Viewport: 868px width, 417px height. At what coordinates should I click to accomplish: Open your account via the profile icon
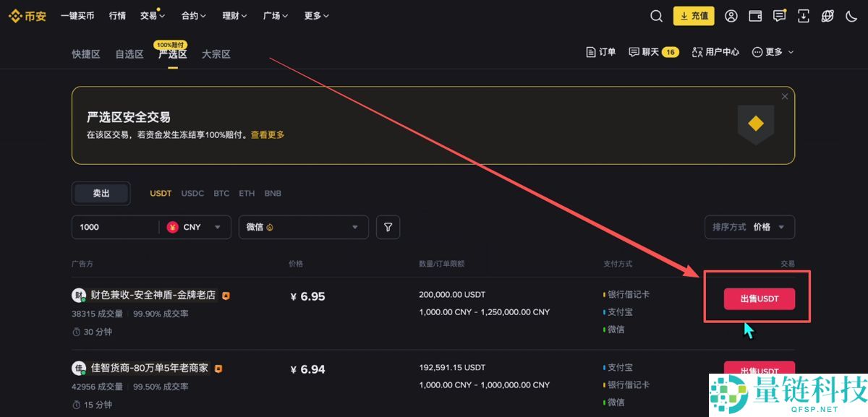731,15
